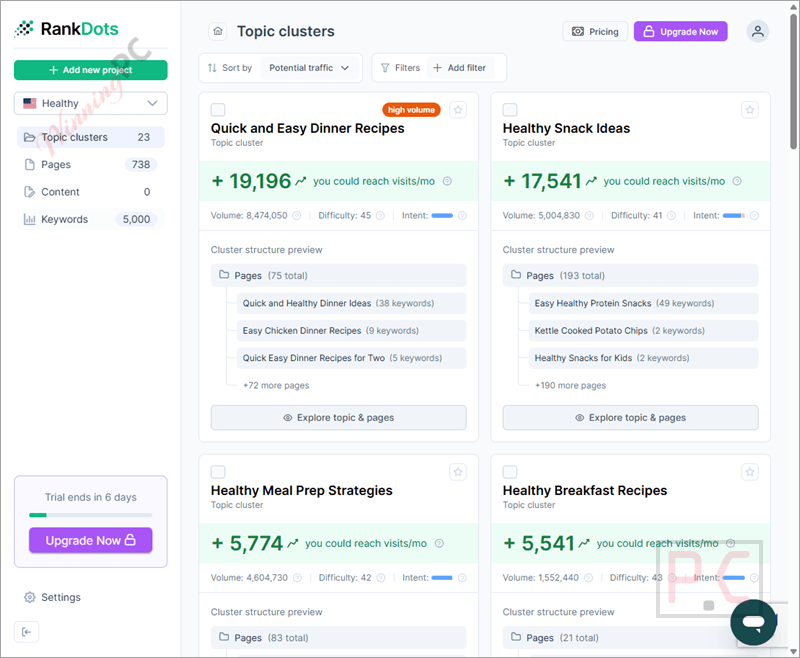This screenshot has height=658, width=800.
Task: Show +190 more pages
Action: (x=570, y=386)
